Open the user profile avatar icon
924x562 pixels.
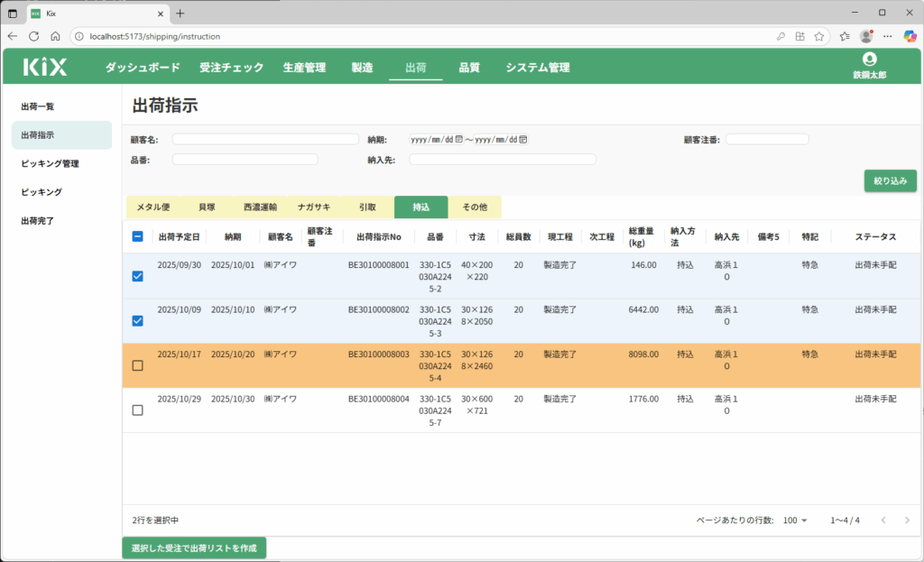pos(869,60)
